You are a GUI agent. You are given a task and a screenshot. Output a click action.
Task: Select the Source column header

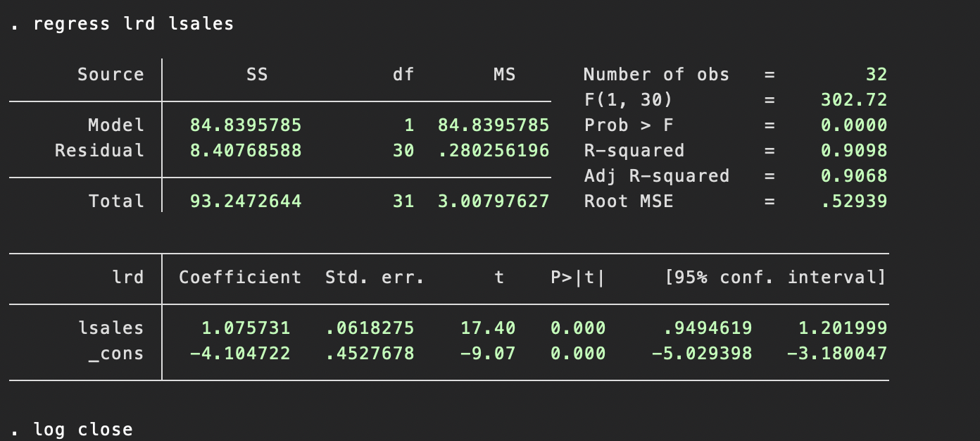click(111, 74)
